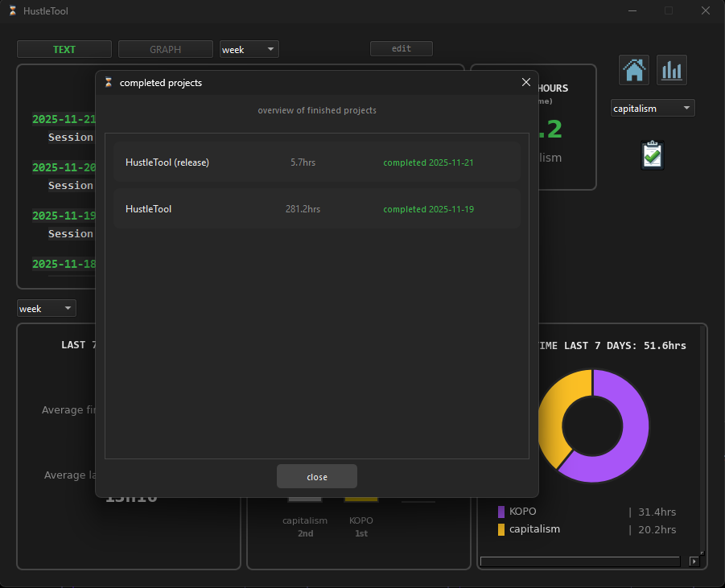
Task: Click the 2025-11-18 date entry in log
Action: point(64,264)
